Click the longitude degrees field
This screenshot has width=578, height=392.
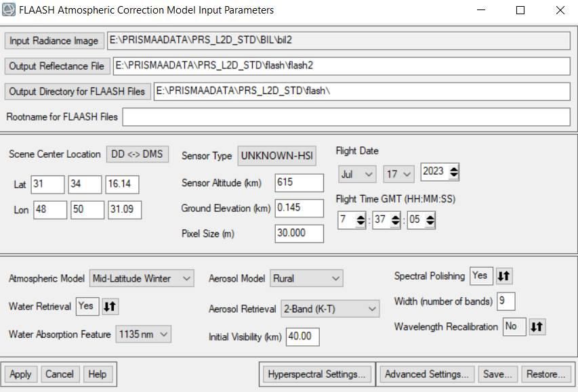tap(50, 210)
